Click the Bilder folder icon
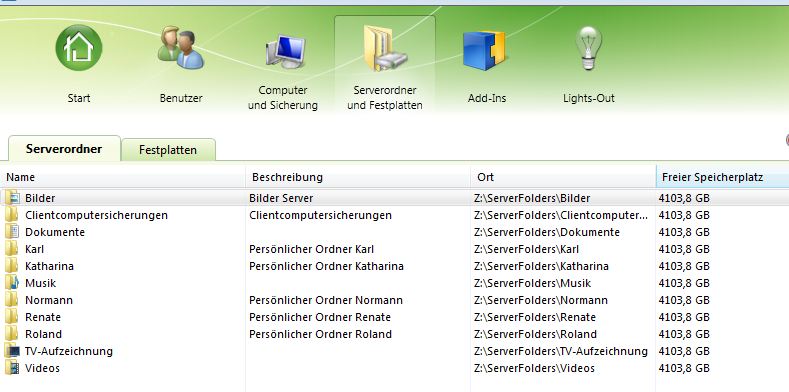Viewport: 789px width, 392px height. click(x=12, y=198)
